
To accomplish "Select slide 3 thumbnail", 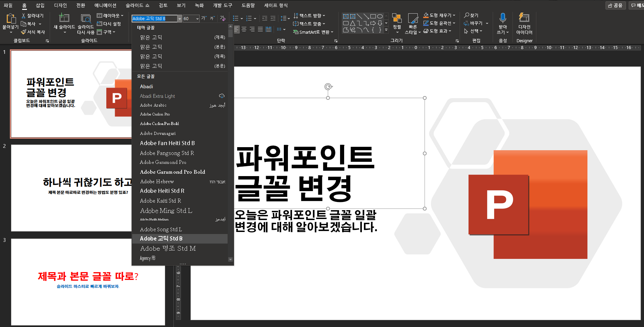I will click(88, 282).
